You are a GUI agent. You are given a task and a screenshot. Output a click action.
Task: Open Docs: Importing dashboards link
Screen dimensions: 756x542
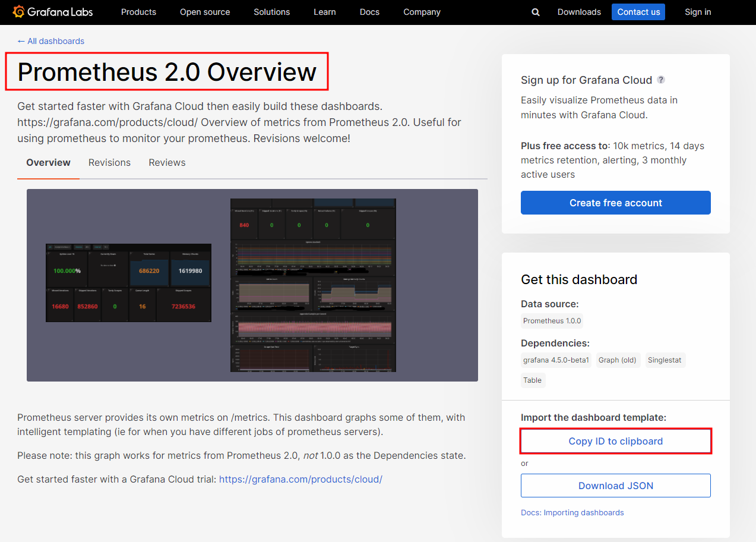pyautogui.click(x=572, y=512)
